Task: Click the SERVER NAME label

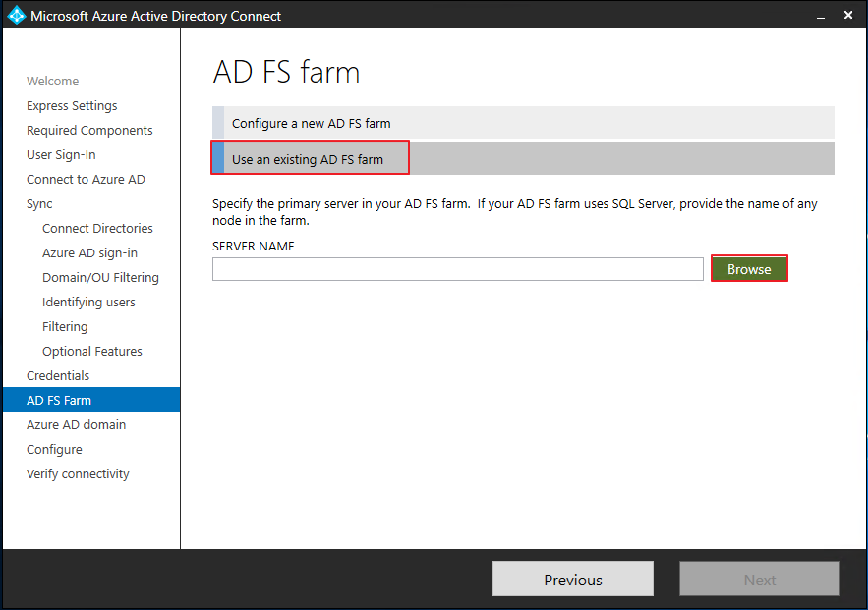Action: tap(254, 247)
